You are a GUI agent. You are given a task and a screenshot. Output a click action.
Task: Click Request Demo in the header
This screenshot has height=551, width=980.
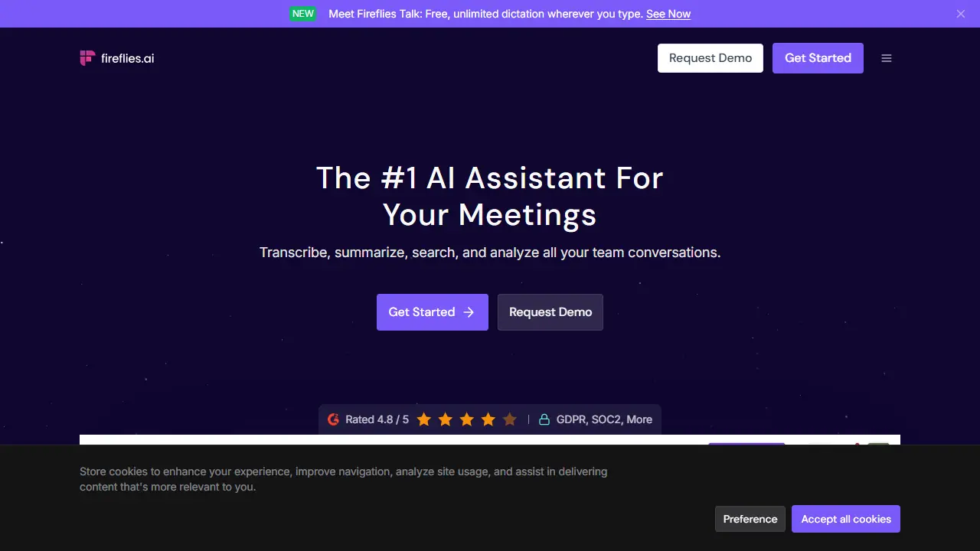(710, 58)
